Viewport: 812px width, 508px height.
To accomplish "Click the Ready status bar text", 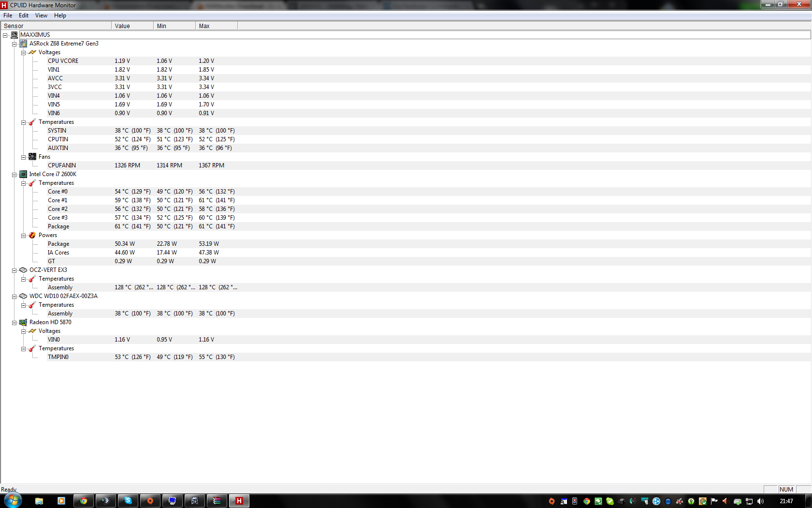I will 9,490.
